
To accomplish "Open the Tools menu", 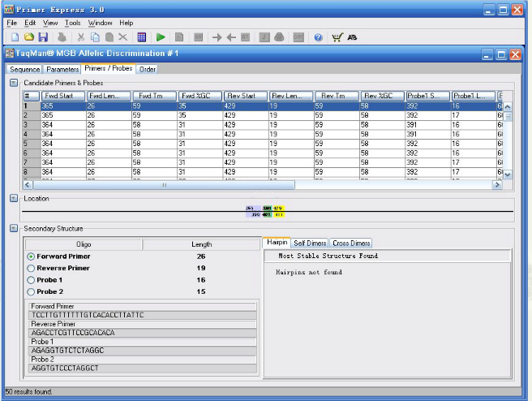I will click(72, 23).
